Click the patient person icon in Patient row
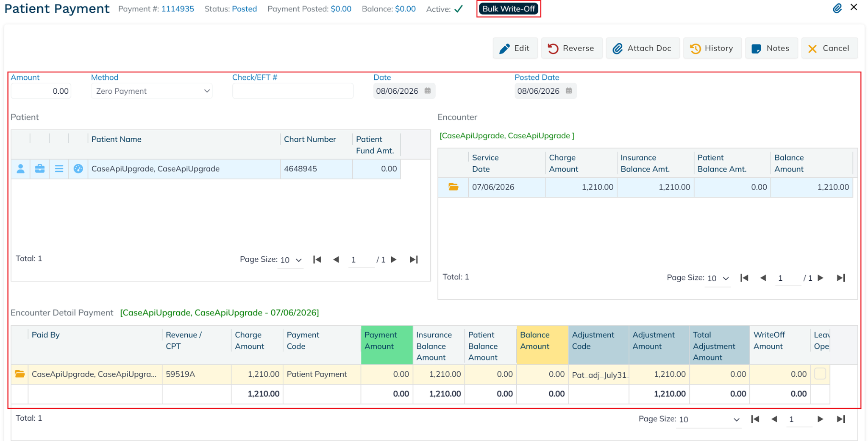This screenshot has width=868, height=441. [20, 169]
